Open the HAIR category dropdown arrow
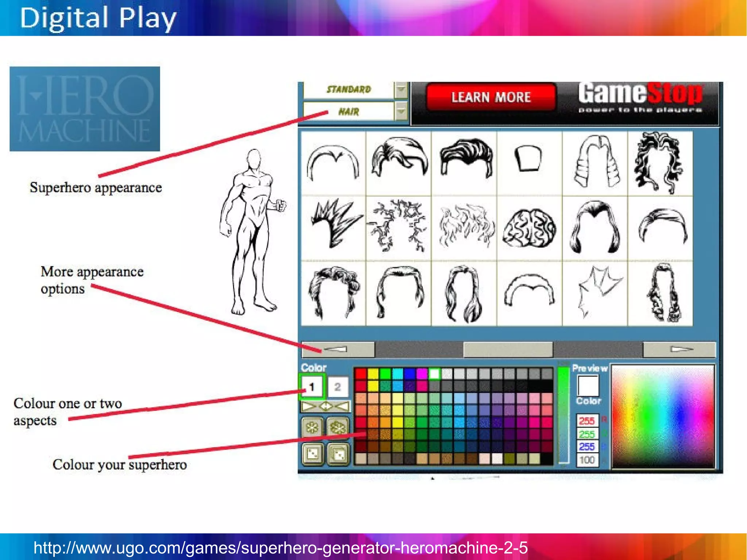Image resolution: width=747 pixels, height=560 pixels. (x=401, y=111)
